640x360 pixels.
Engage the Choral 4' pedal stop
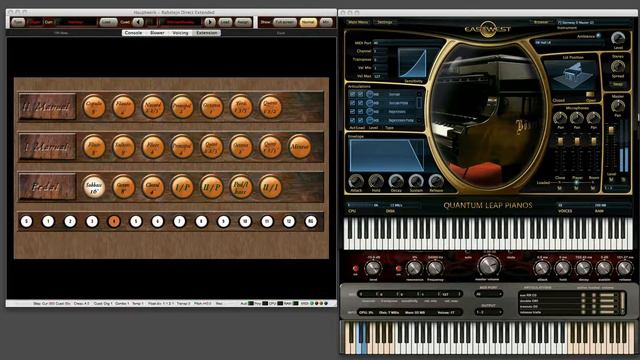153,187
